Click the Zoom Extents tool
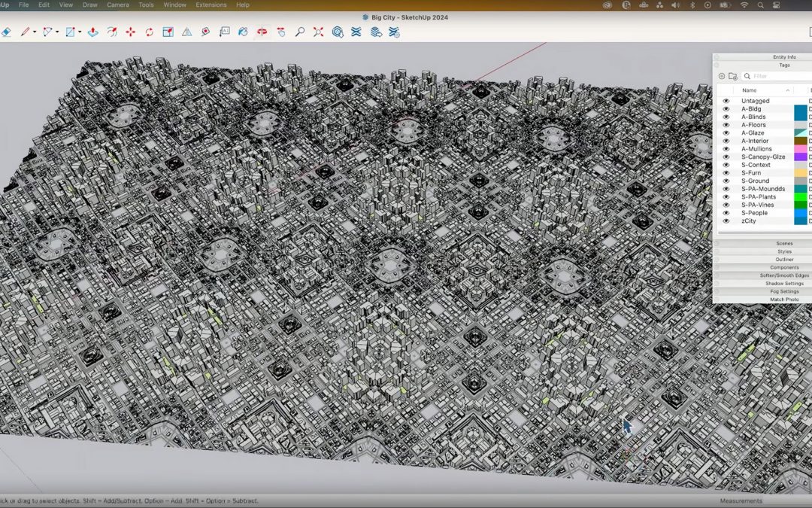 (319, 32)
